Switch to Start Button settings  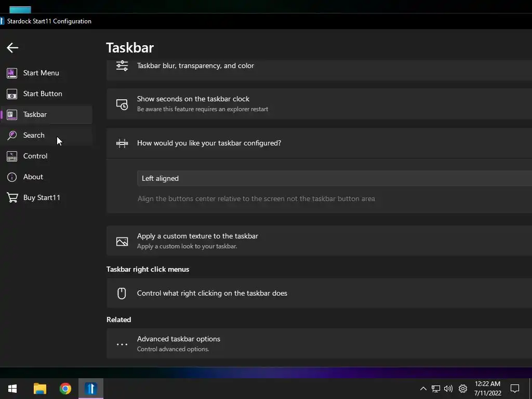tap(46, 94)
